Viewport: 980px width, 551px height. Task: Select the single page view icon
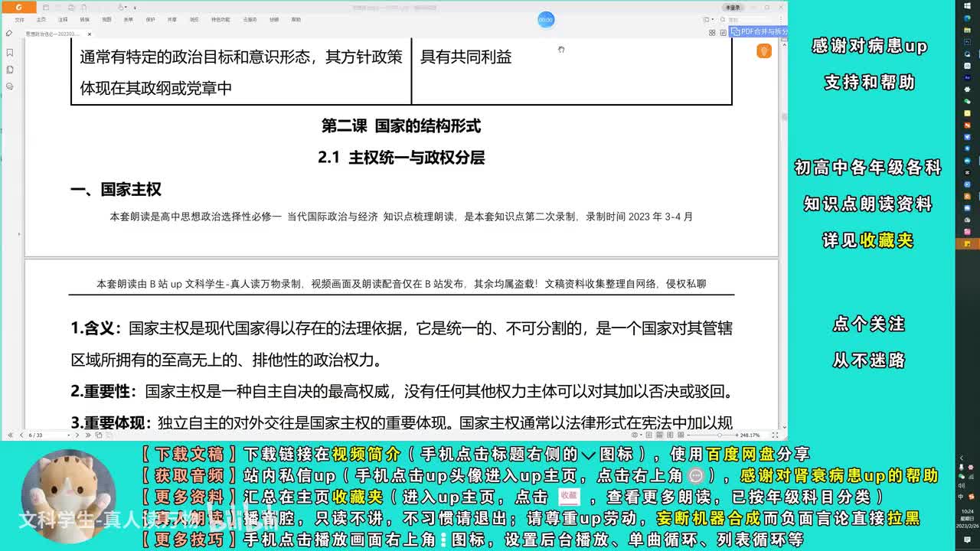(x=648, y=435)
